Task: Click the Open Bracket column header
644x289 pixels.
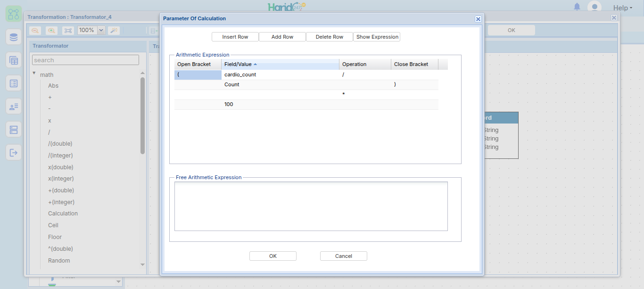Action: pyautogui.click(x=198, y=64)
